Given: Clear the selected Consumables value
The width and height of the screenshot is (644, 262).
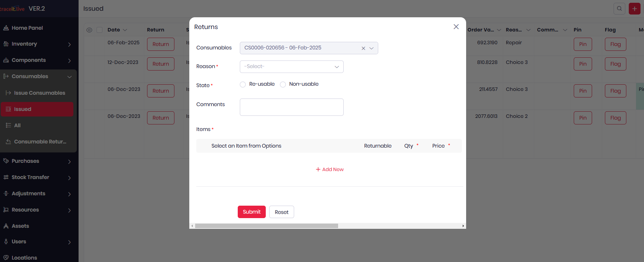Looking at the screenshot, I should (363, 48).
